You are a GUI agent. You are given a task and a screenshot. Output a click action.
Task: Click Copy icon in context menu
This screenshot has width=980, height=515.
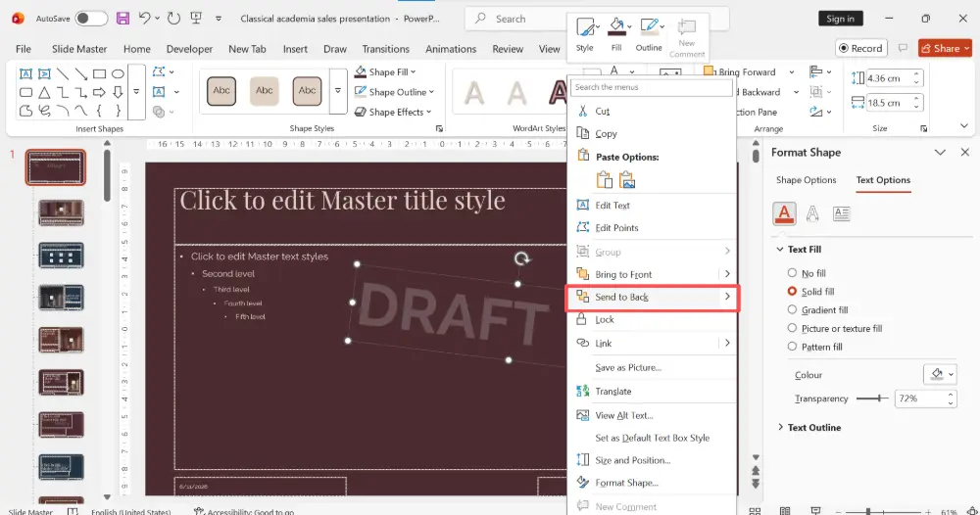pyautogui.click(x=582, y=133)
